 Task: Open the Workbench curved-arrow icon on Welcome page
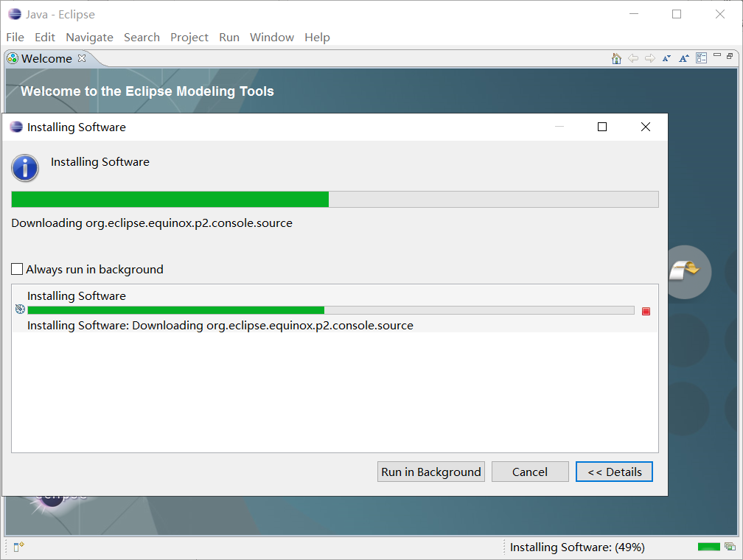click(684, 271)
